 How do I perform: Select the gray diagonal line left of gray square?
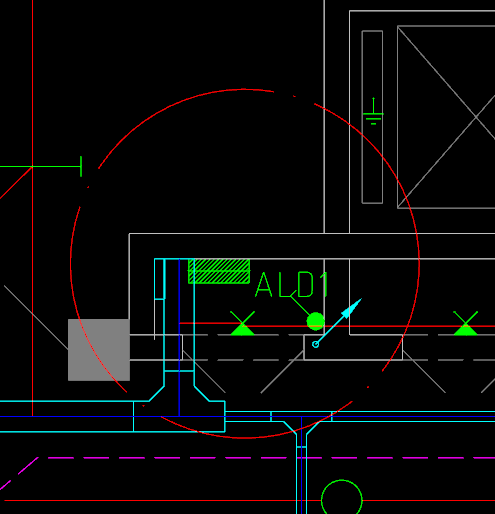coord(36,317)
